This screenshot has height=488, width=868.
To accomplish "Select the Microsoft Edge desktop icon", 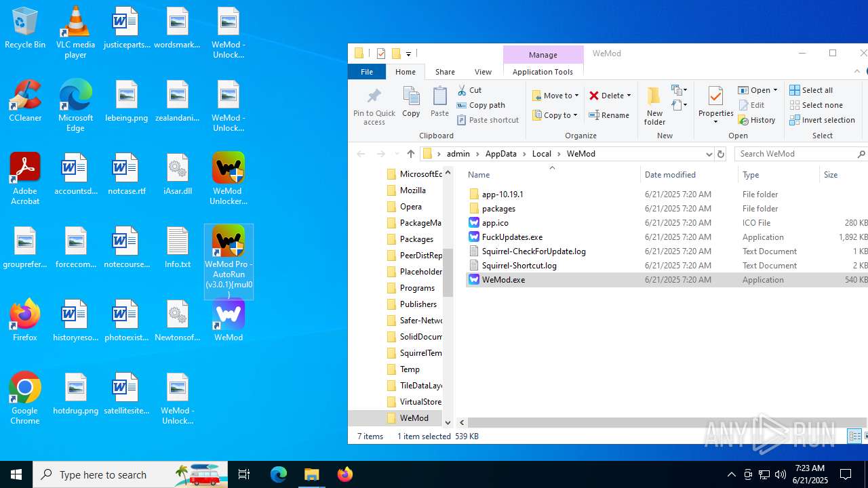I will tap(76, 106).
